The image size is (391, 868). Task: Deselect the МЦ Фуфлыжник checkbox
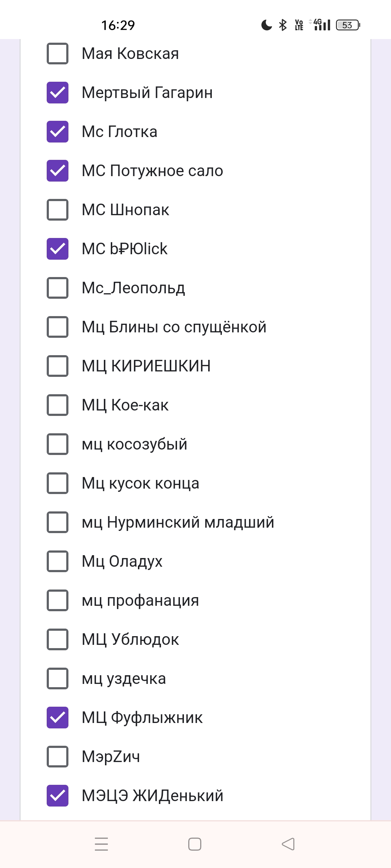pyautogui.click(x=58, y=718)
